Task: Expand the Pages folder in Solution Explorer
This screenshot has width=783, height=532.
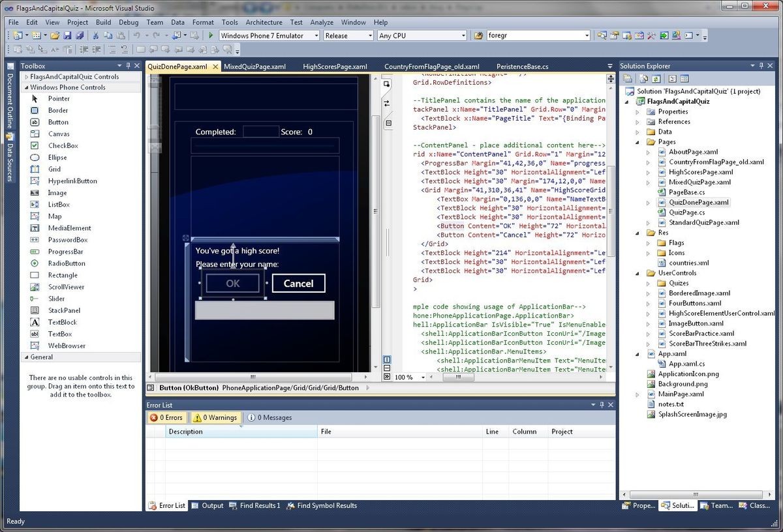Action: (x=637, y=141)
